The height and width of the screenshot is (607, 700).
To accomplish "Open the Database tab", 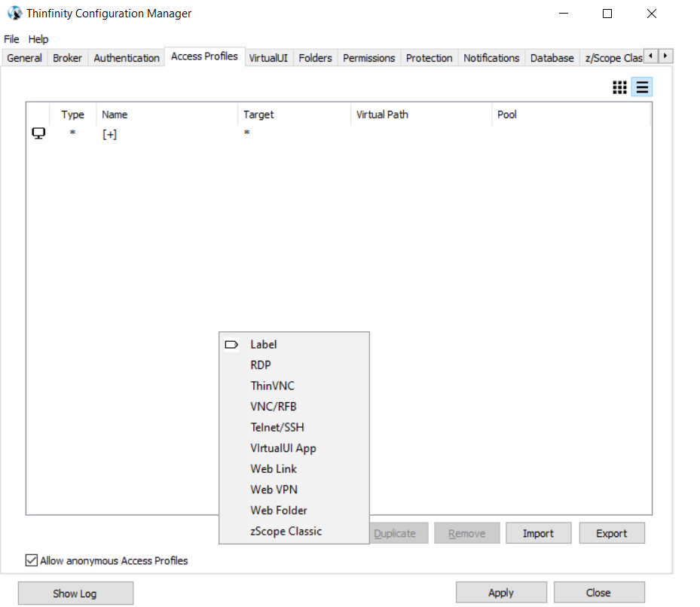I will coord(552,58).
